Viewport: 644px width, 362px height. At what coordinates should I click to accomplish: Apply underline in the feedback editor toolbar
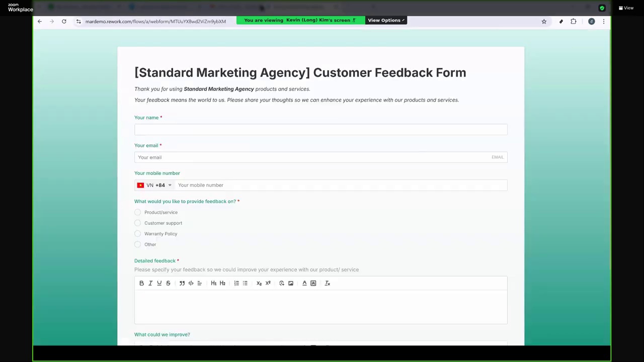coord(159,283)
